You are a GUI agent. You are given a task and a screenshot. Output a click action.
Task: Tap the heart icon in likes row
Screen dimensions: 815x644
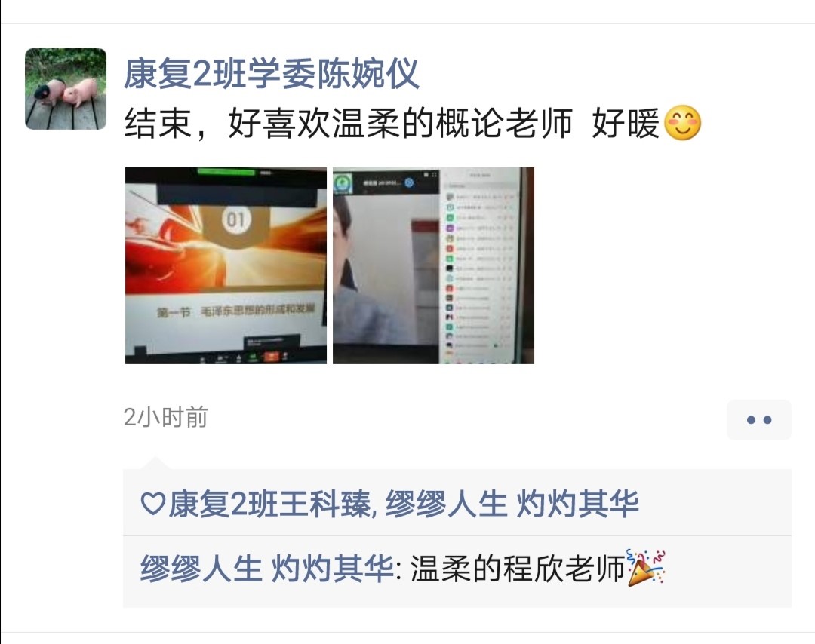(152, 504)
